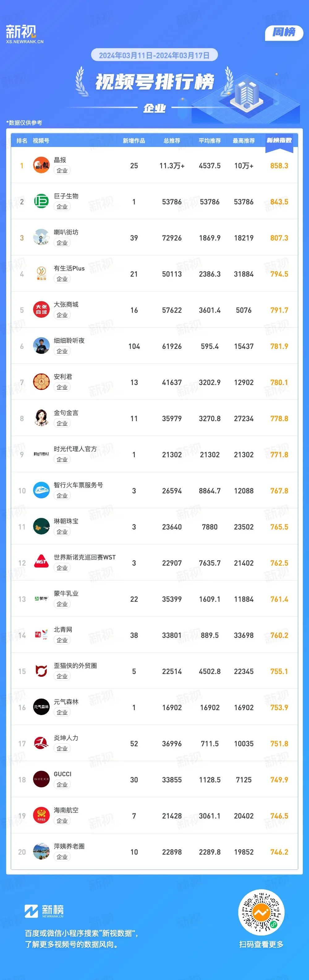Image resolution: width=309 pixels, height=980 pixels.
Task: Click the 周榜 badge button
Action: coord(284,32)
